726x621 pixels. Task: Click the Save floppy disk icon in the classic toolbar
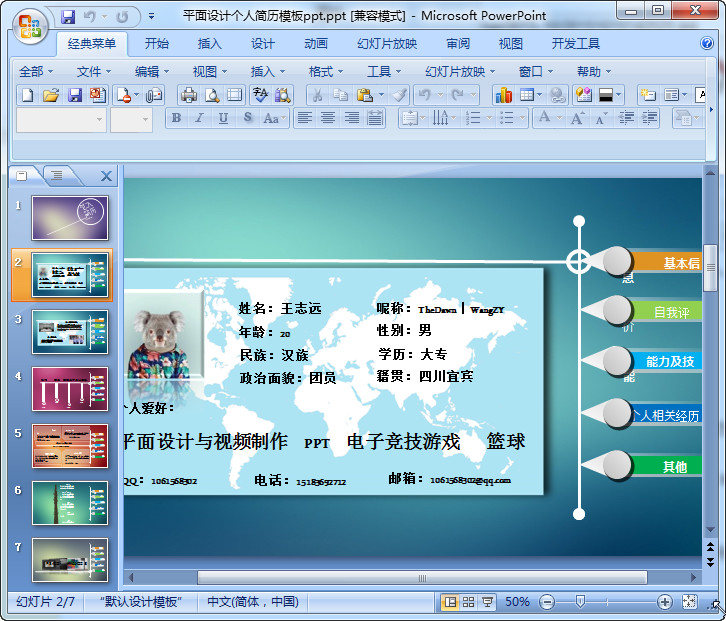point(75,95)
